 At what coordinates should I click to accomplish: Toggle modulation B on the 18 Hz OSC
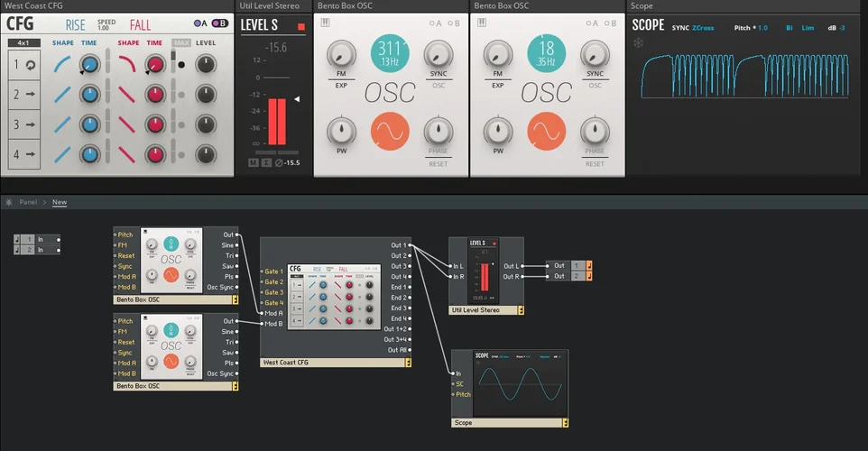(x=611, y=23)
